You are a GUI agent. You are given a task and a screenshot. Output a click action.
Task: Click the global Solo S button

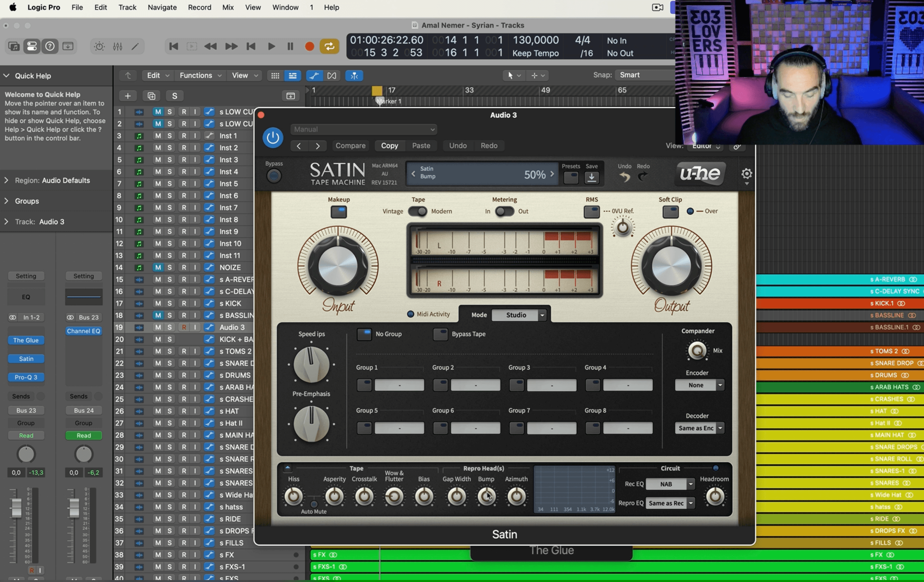pyautogui.click(x=175, y=96)
